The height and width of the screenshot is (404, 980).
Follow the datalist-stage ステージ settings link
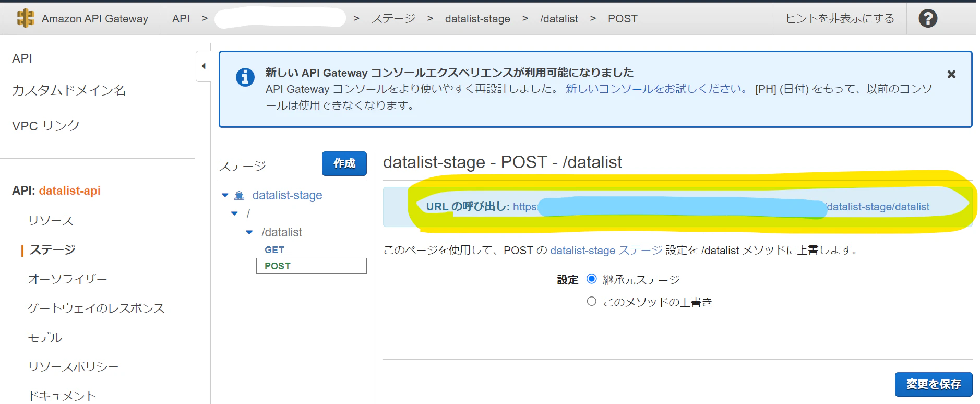[x=606, y=250]
